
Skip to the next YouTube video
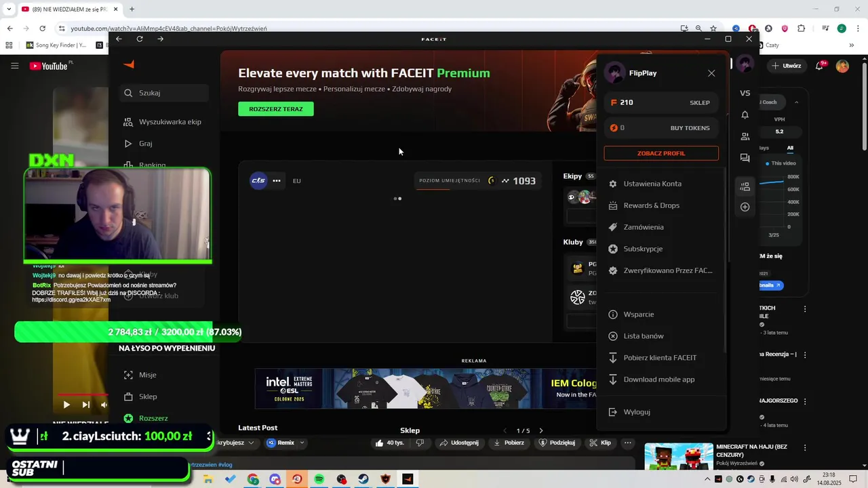coord(86,405)
